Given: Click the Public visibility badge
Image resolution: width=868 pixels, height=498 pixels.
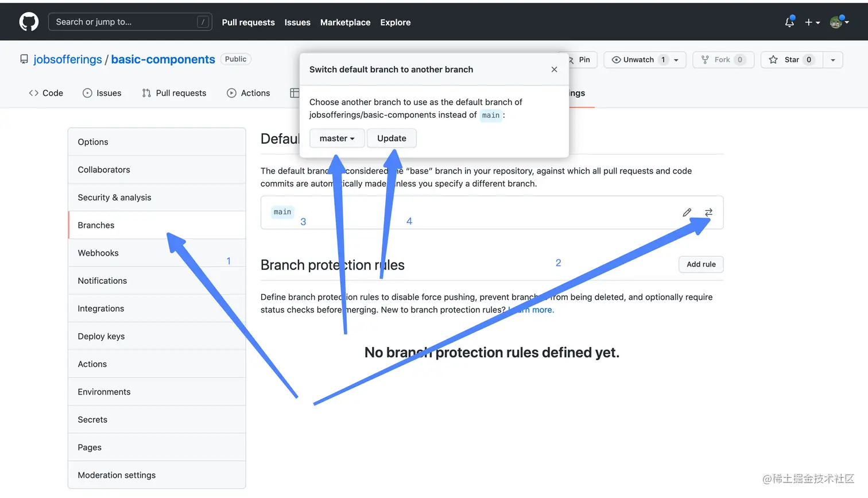Looking at the screenshot, I should pos(235,59).
